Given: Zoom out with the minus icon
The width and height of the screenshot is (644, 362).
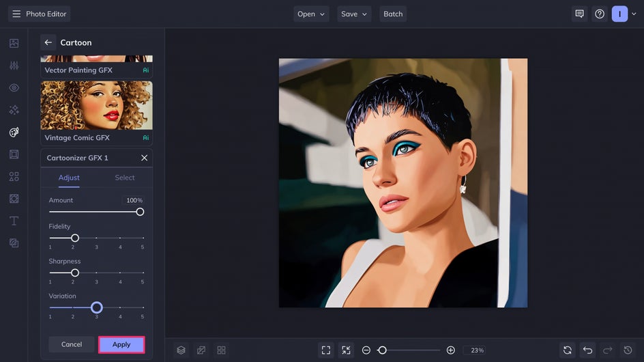Looking at the screenshot, I should click(x=366, y=350).
